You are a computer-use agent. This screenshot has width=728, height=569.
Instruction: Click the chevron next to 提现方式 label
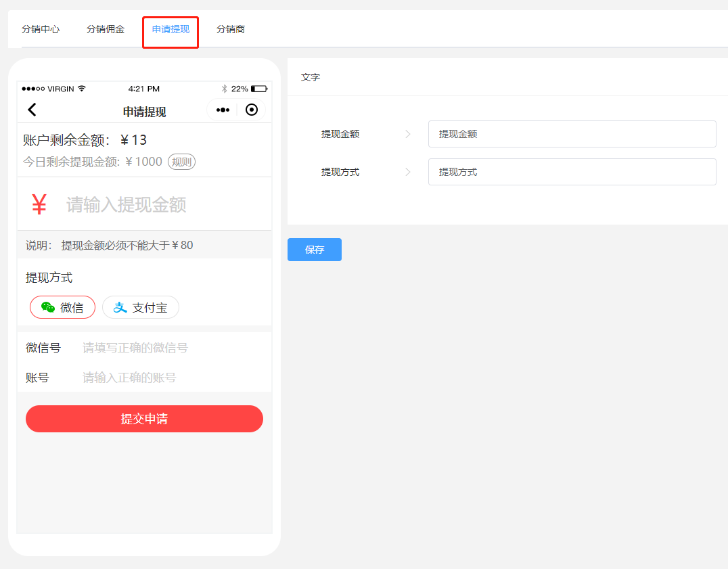pyautogui.click(x=408, y=172)
